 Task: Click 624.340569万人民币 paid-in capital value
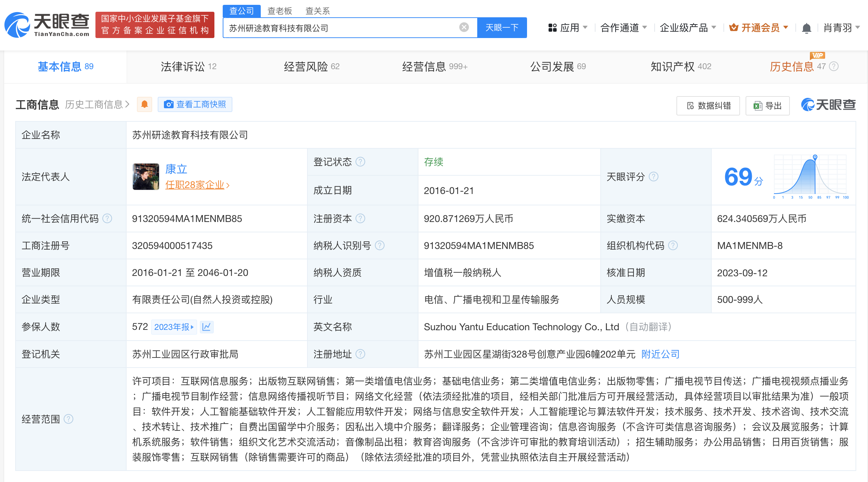762,219
